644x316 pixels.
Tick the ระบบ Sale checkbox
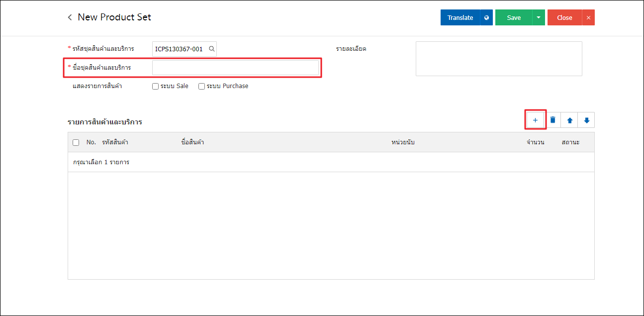(x=156, y=86)
